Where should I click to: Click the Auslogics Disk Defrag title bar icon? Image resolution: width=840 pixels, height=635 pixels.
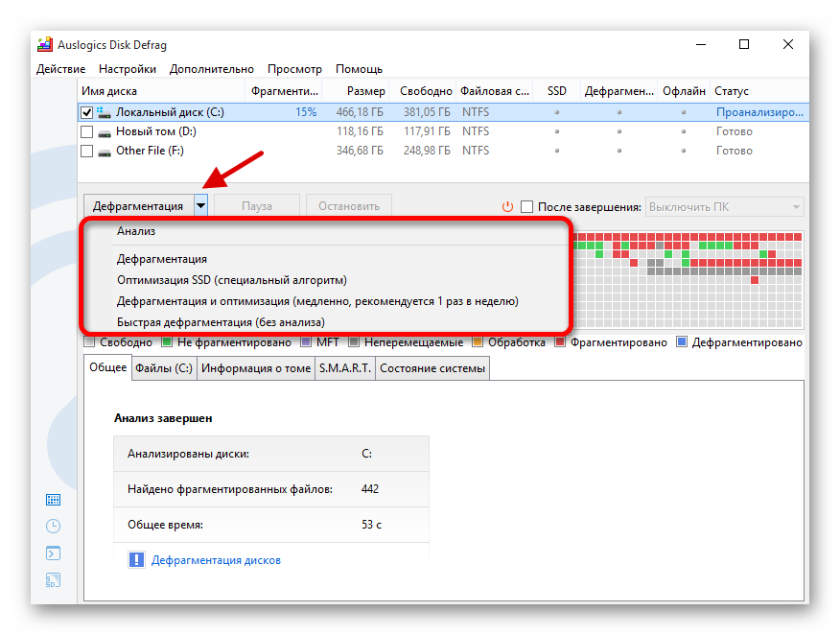pyautogui.click(x=44, y=44)
